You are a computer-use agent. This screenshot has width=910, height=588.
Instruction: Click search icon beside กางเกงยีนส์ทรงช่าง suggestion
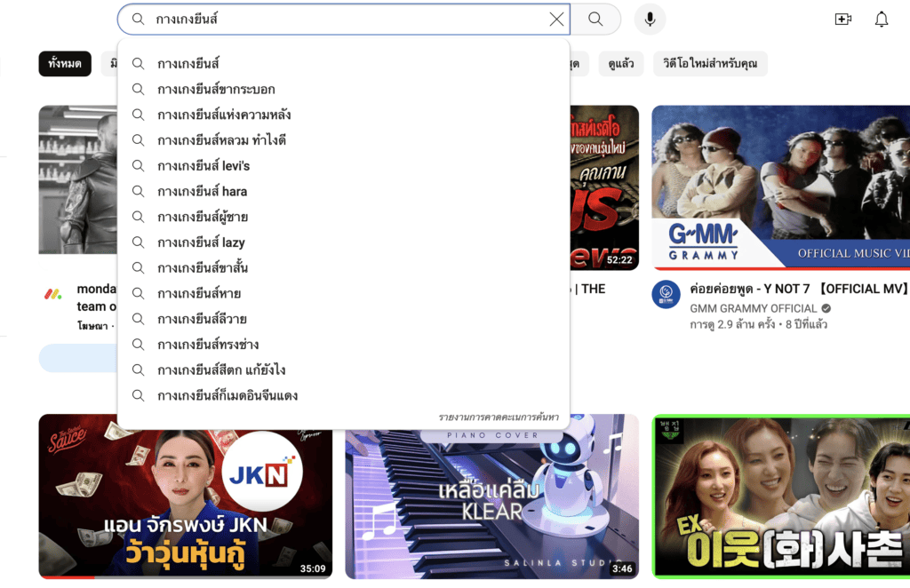click(x=138, y=345)
